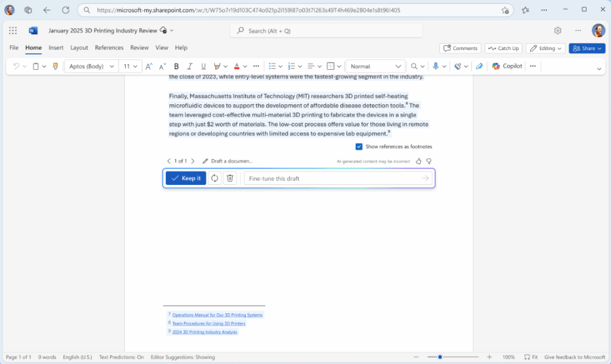Switch to the Layout tab
The height and width of the screenshot is (364, 611).
pos(79,48)
